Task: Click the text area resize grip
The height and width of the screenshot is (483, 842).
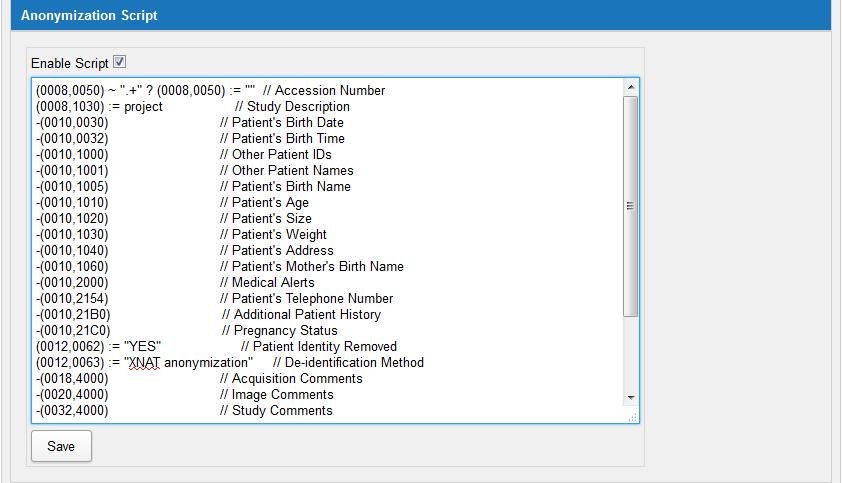Action: [x=631, y=417]
